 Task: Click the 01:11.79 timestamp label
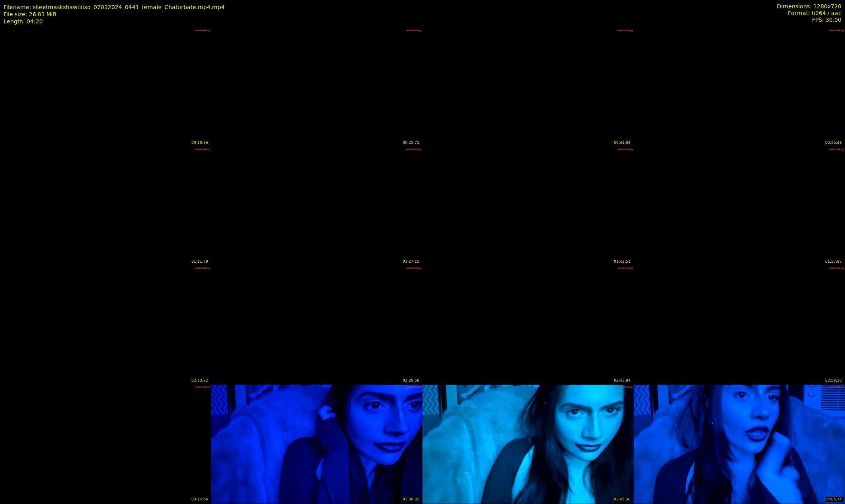click(199, 262)
